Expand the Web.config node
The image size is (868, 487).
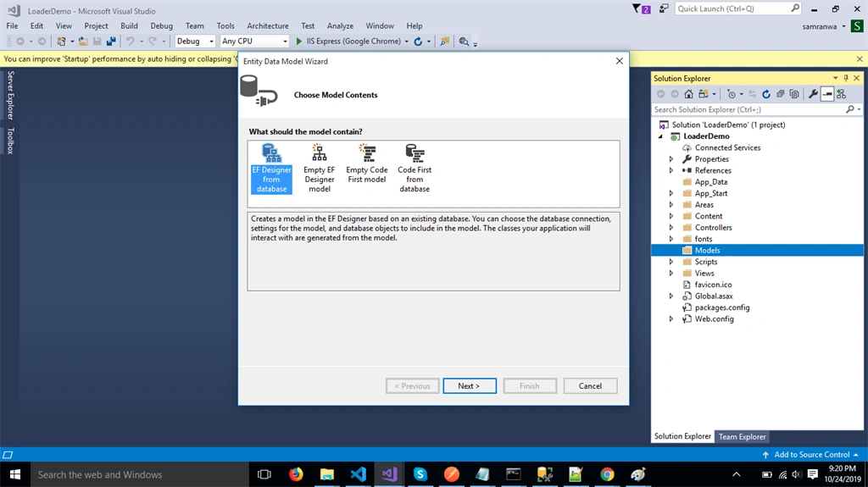(671, 318)
